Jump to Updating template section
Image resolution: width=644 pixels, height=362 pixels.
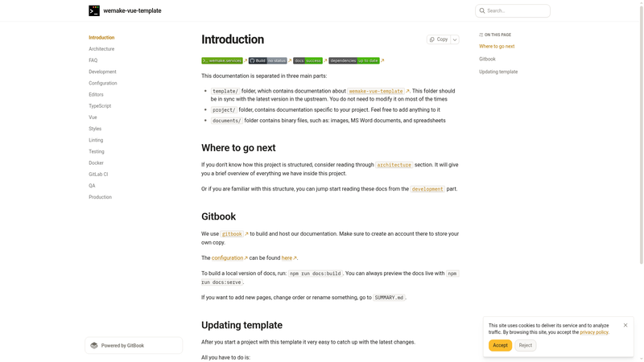point(498,72)
